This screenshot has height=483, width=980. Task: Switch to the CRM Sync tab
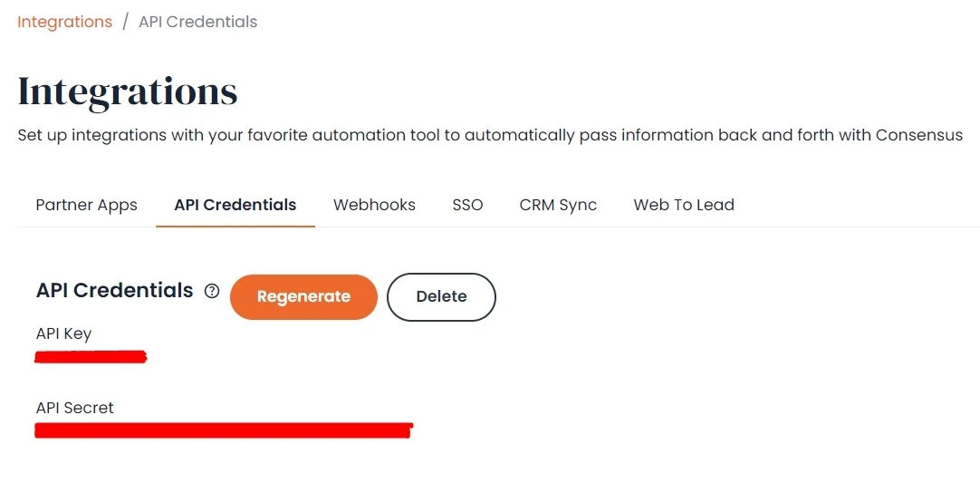(x=558, y=205)
